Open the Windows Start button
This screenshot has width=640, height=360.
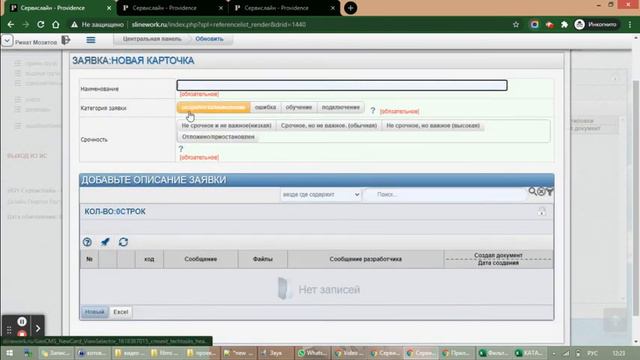click(9, 353)
